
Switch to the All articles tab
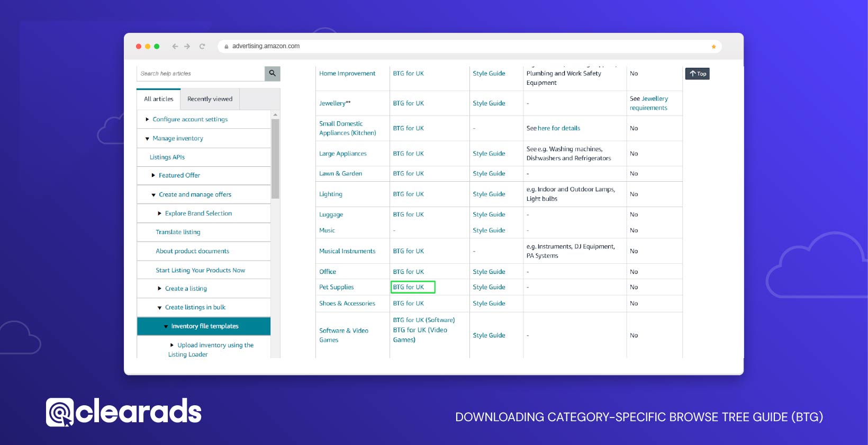click(159, 99)
